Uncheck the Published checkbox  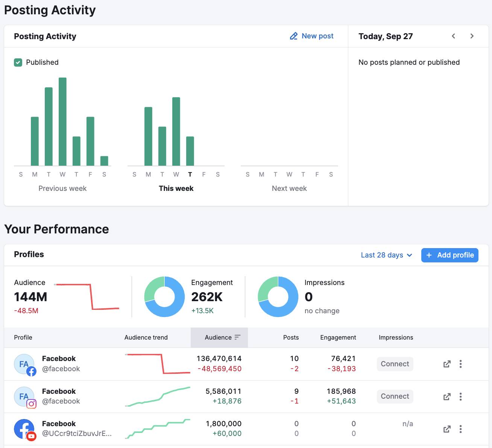[x=18, y=62]
